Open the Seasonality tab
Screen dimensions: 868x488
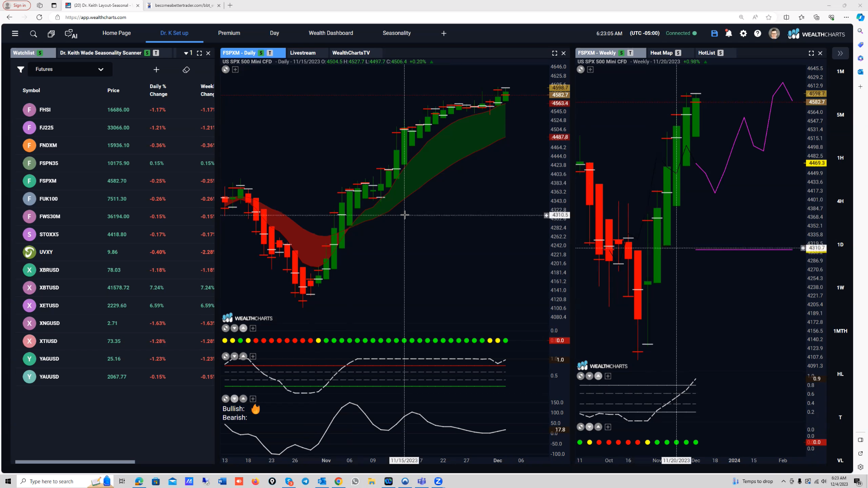396,33
